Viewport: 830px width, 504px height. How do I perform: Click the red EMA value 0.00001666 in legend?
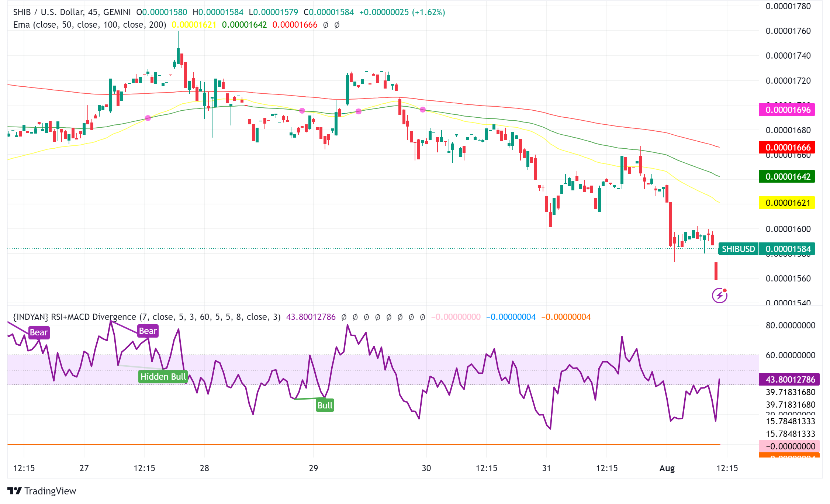click(295, 25)
